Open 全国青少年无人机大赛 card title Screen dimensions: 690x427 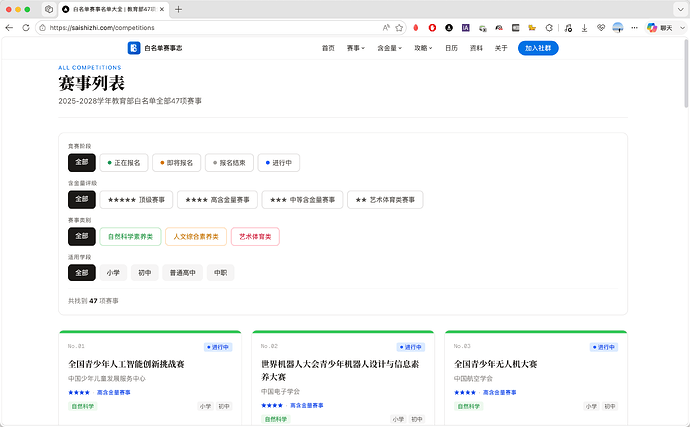click(495, 364)
